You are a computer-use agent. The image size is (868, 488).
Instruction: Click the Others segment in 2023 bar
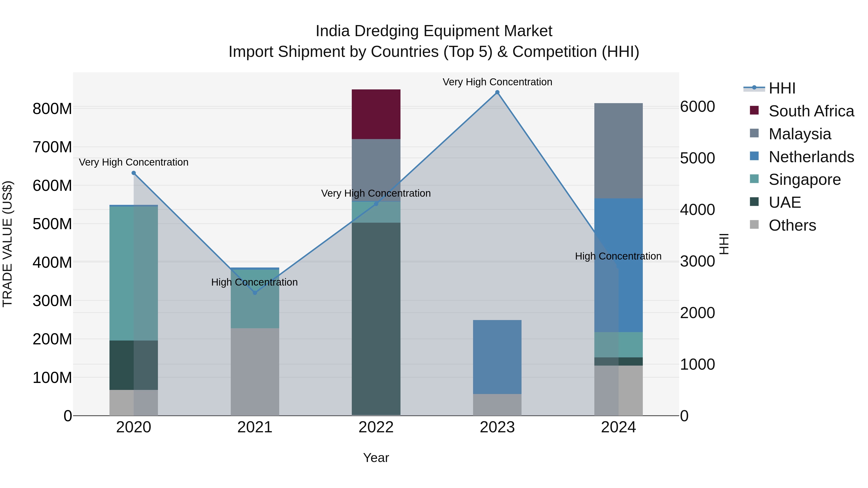pos(497,405)
